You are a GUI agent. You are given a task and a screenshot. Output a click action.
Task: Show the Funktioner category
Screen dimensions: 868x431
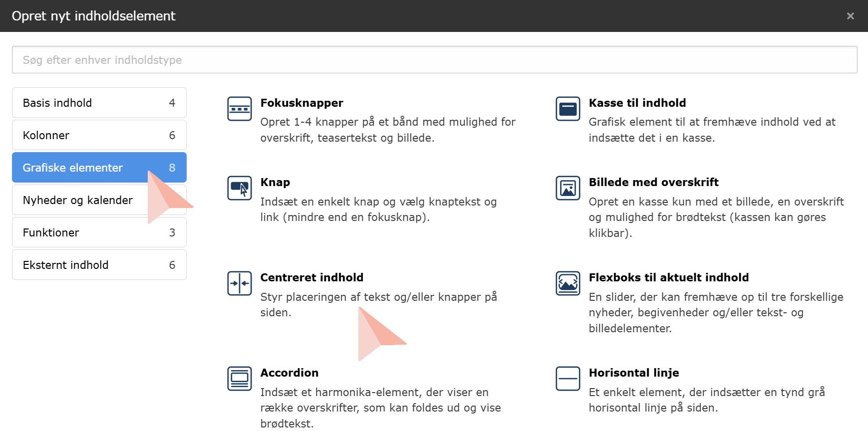point(99,232)
